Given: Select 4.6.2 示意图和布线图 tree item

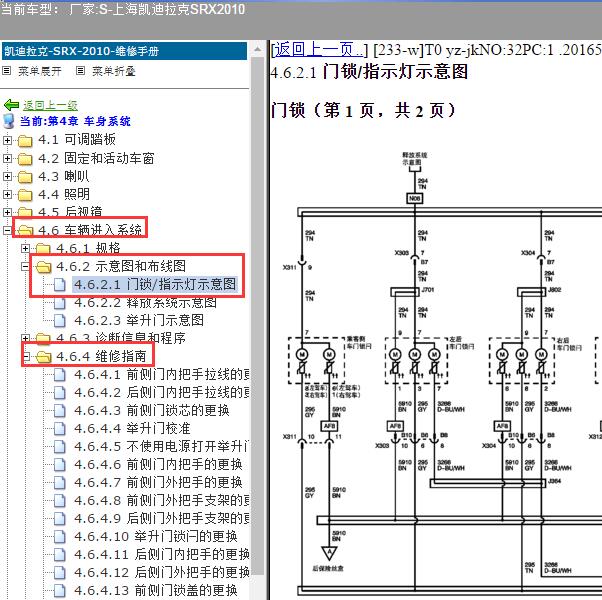Looking at the screenshot, I should 121,266.
